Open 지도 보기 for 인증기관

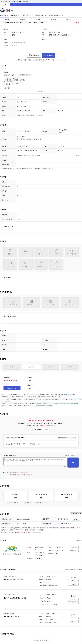pyautogui.click(x=76, y=519)
